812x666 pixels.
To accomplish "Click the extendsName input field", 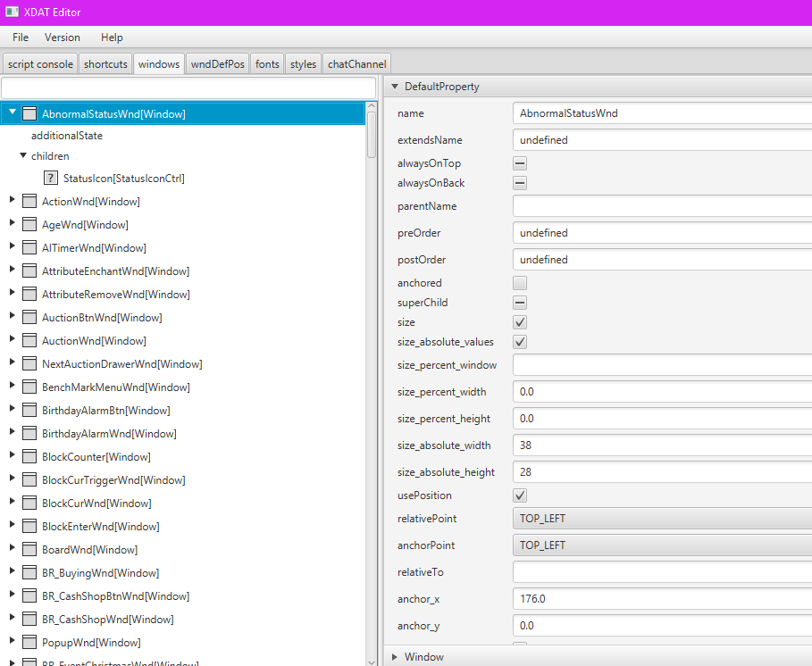I will [x=662, y=140].
